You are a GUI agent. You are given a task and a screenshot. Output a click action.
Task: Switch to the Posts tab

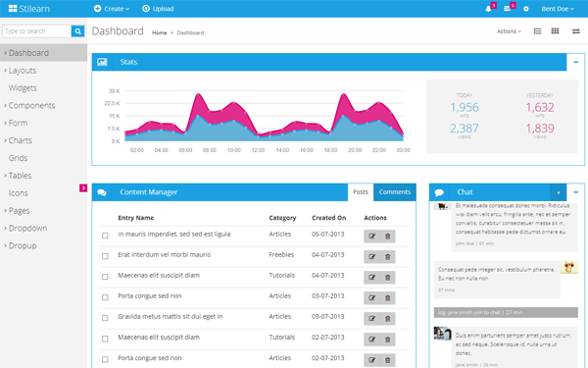click(361, 192)
